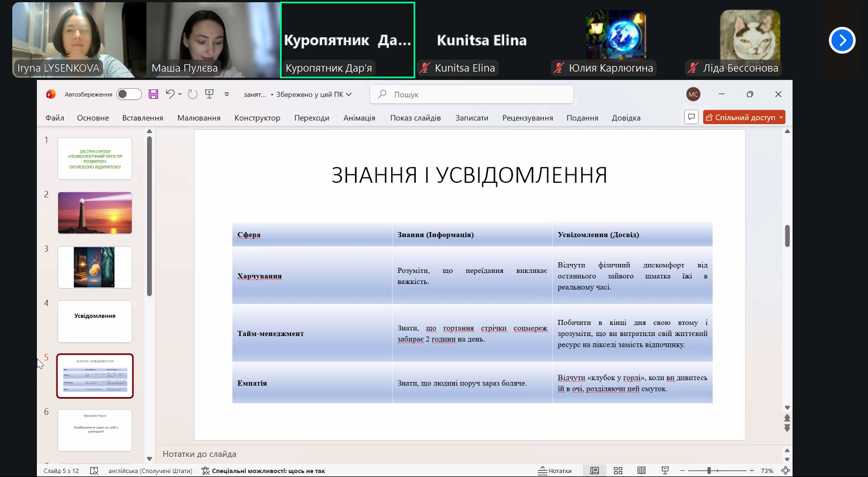The image size is (868, 477).
Task: Select Normal view button in status bar
Action: 595,471
